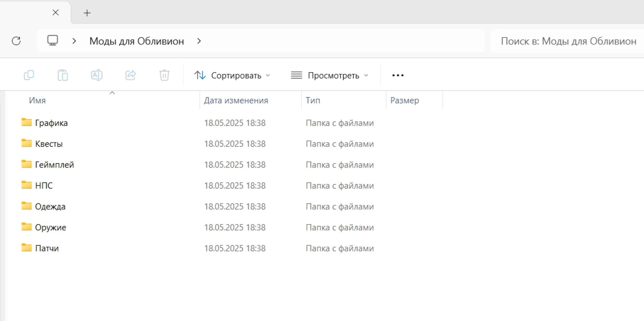
Task: Click the This PC monitor icon
Action: [53, 41]
